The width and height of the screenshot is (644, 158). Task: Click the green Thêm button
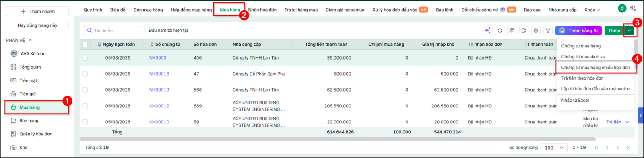pyautogui.click(x=614, y=31)
